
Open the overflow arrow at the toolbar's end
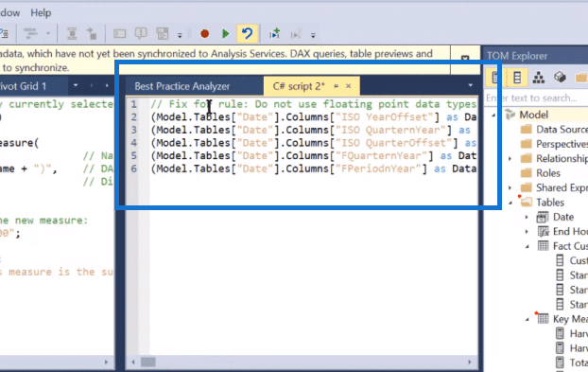pos(313,36)
